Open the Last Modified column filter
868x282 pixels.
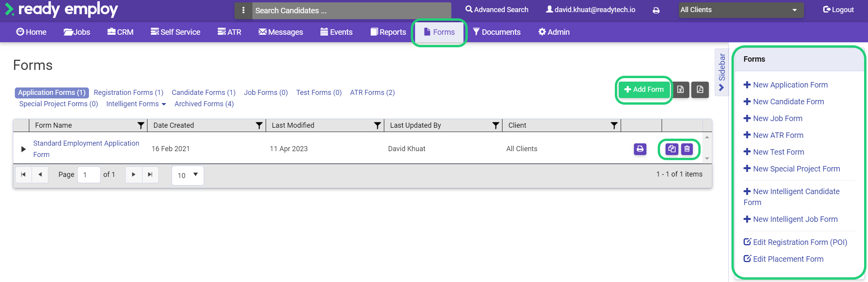(x=377, y=125)
